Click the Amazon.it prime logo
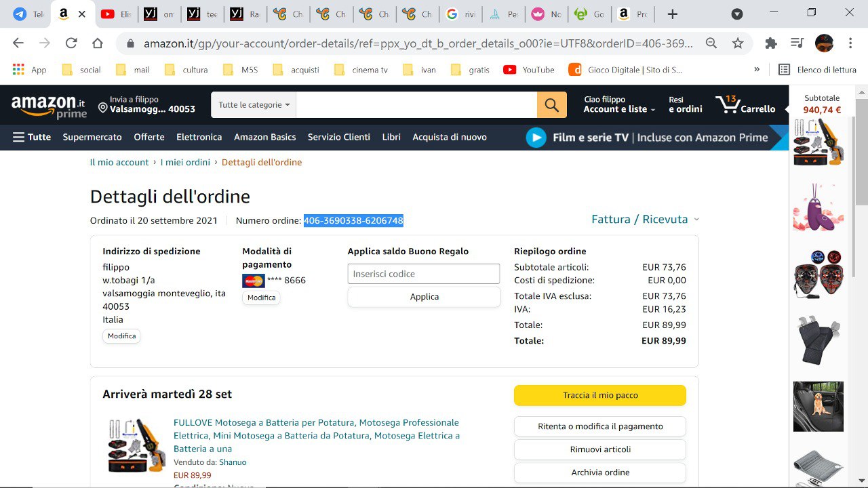 [x=49, y=106]
